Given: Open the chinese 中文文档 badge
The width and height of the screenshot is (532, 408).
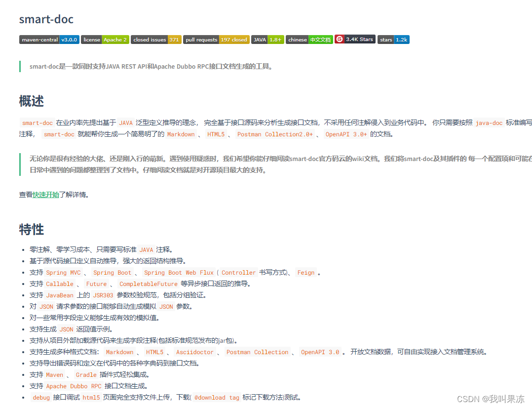Looking at the screenshot, I should [309, 40].
